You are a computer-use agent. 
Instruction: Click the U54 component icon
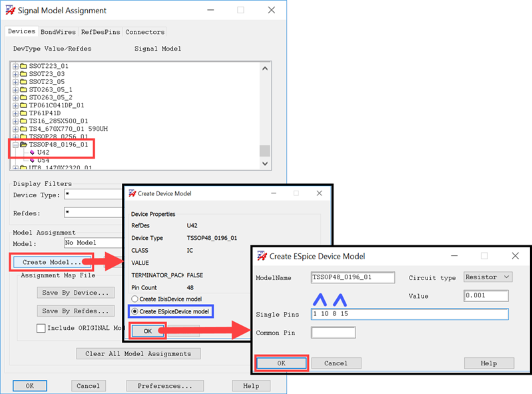[x=33, y=161]
